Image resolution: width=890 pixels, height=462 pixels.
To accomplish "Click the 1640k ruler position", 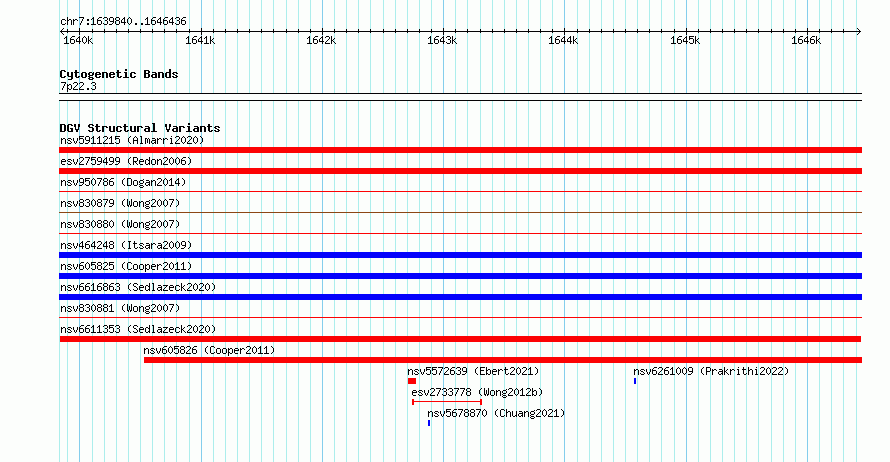I will tap(78, 40).
